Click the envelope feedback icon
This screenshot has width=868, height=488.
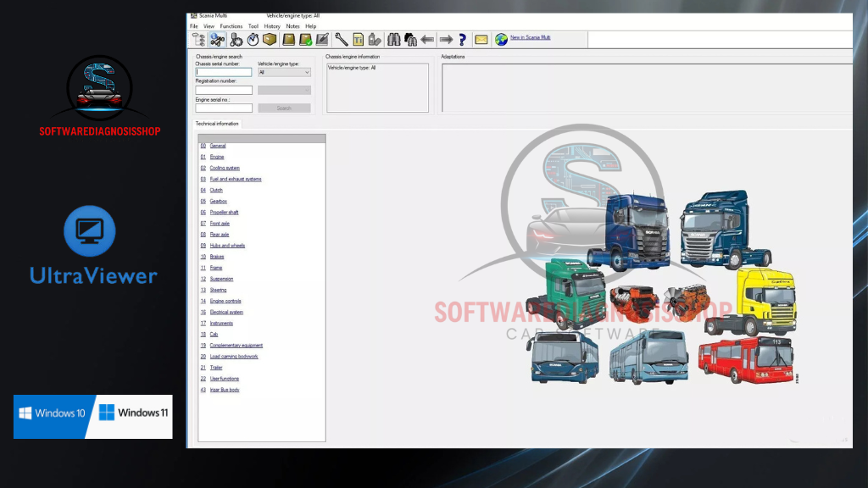click(x=481, y=39)
